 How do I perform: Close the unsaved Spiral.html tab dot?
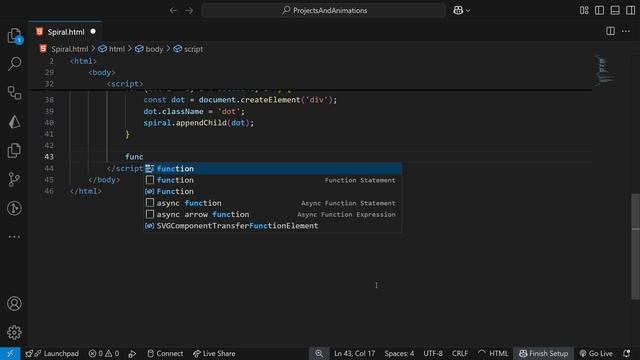click(x=93, y=31)
